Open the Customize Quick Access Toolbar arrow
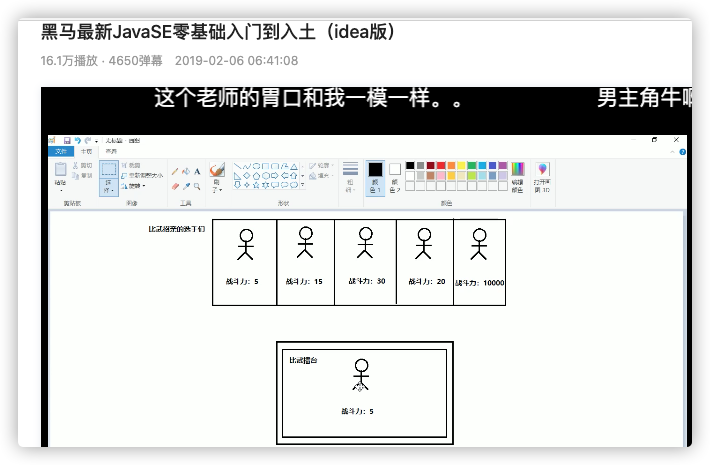 tap(96, 141)
